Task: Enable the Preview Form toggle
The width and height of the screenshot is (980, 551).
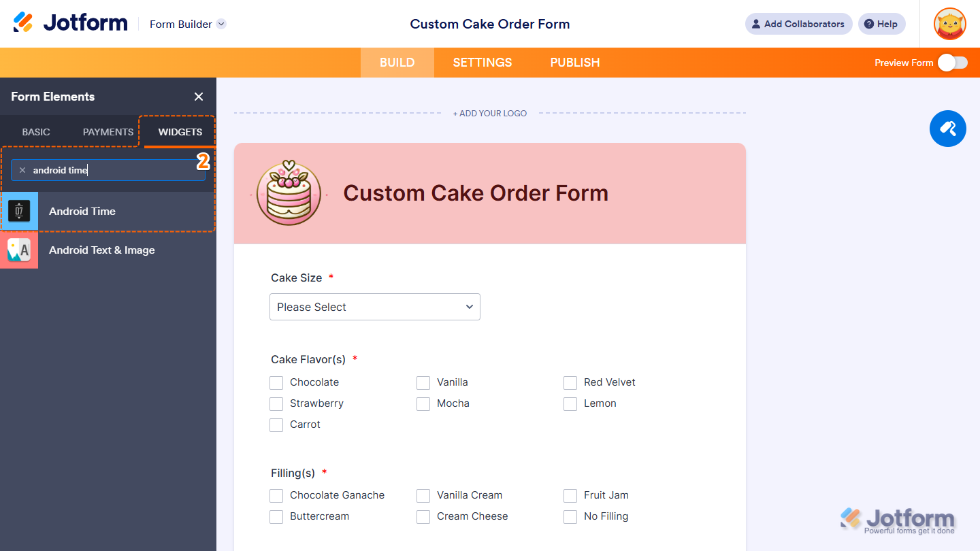Action: click(x=952, y=62)
